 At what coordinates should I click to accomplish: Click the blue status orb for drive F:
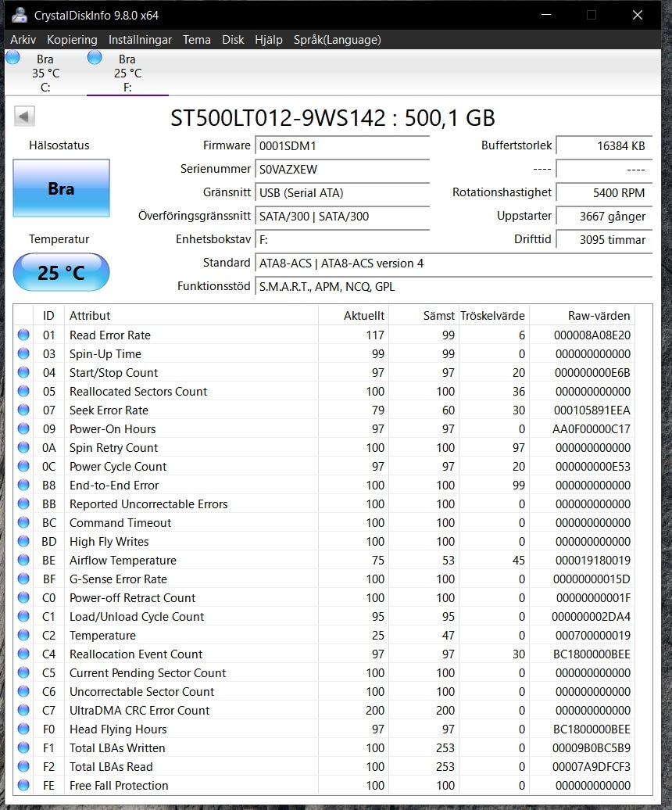click(95, 58)
